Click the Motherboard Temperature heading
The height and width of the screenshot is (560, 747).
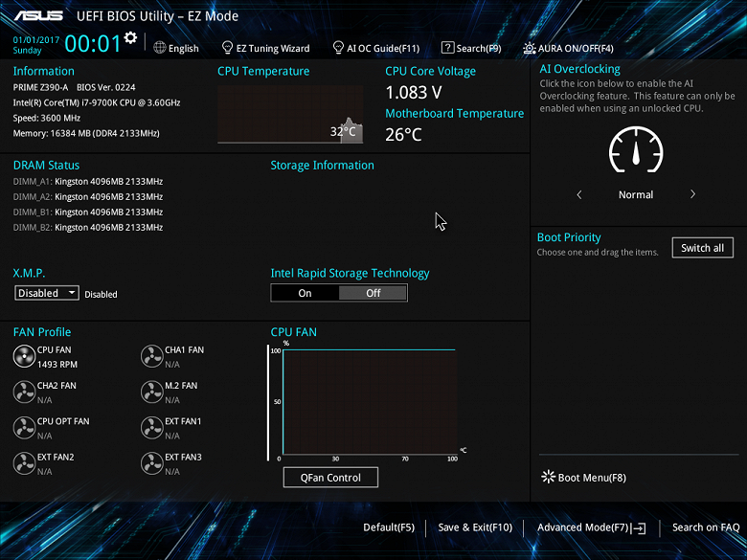tap(455, 113)
